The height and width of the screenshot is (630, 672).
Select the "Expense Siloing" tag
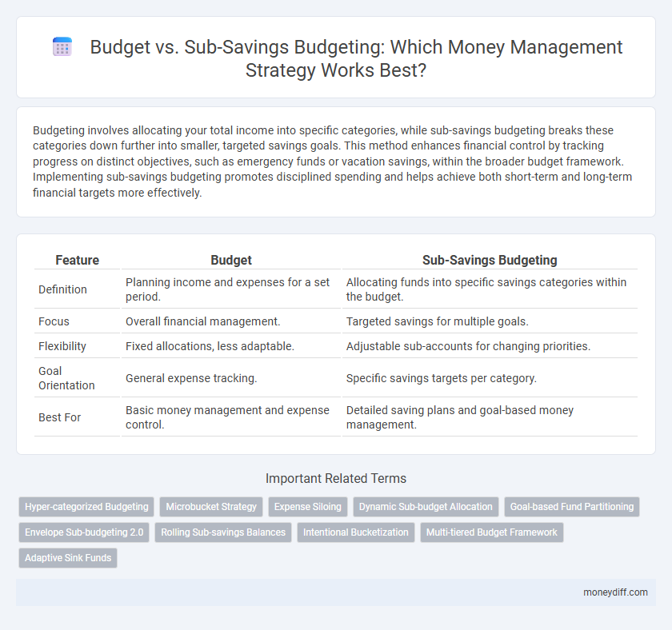[307, 506]
